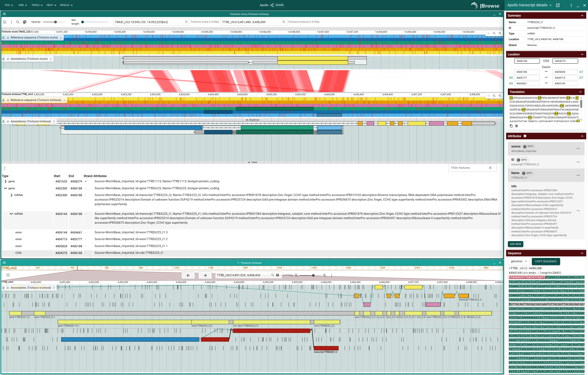Image resolution: width=588 pixels, height=375 pixels.
Task: Open the genomic sequence type dropdown
Action: coord(519,261)
